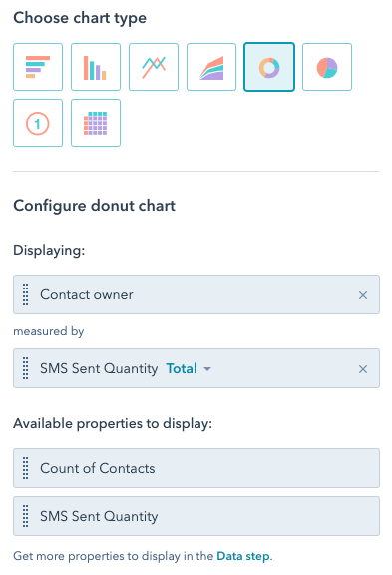
Task: Click the Contact owner field
Action: coord(196,294)
